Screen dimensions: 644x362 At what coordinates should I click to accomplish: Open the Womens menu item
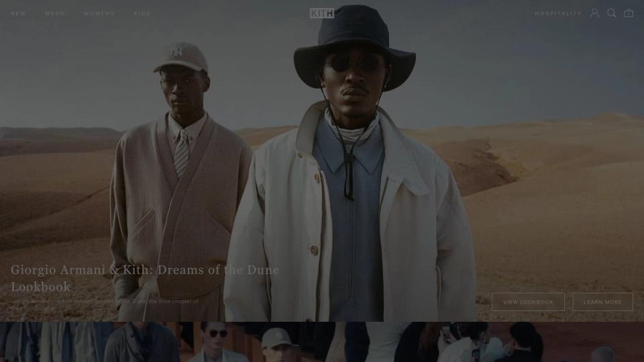pos(99,13)
